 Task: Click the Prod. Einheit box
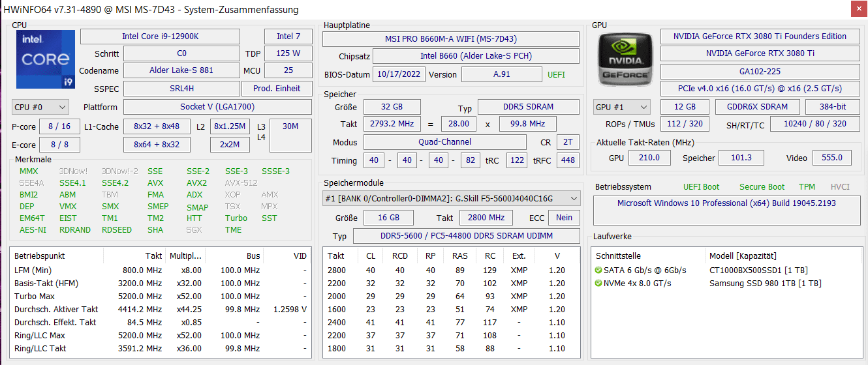click(277, 89)
